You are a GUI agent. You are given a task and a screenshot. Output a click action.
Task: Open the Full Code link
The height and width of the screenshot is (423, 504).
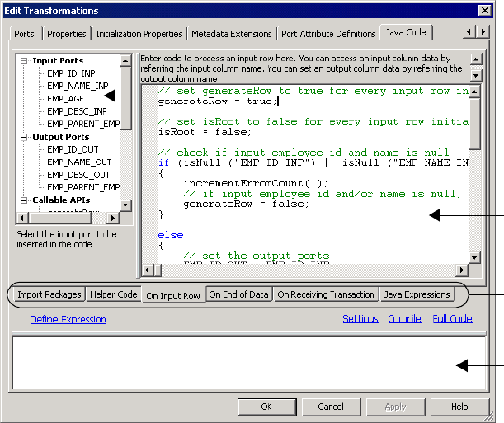point(452,318)
